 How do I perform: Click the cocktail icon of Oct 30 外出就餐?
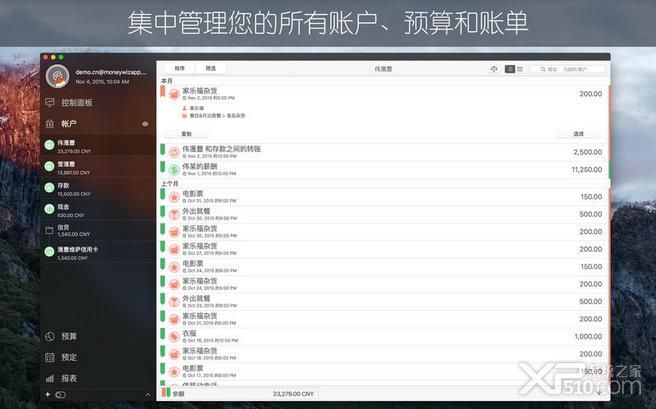tap(174, 215)
